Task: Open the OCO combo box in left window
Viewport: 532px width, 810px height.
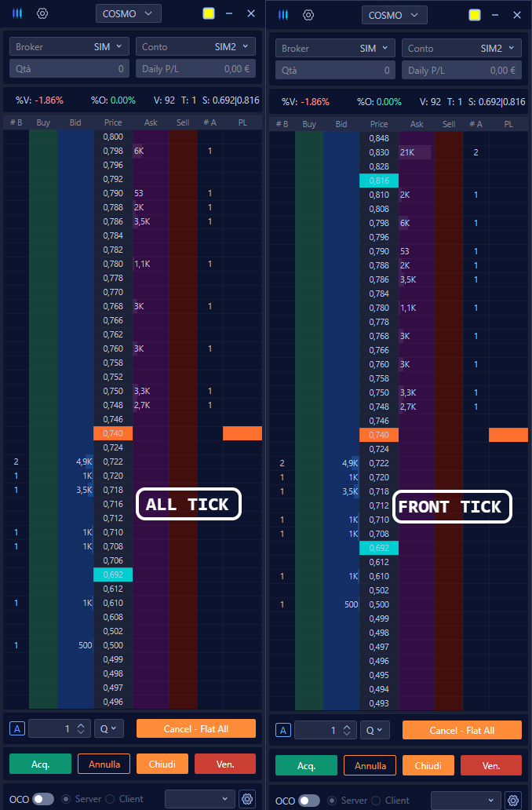Action: pos(200,799)
